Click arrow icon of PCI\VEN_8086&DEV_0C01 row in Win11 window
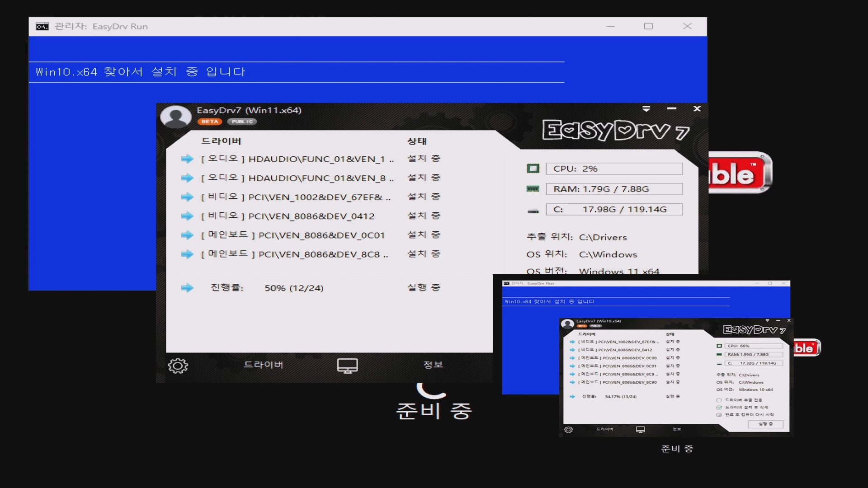This screenshot has height=488, width=868. pos(187,235)
